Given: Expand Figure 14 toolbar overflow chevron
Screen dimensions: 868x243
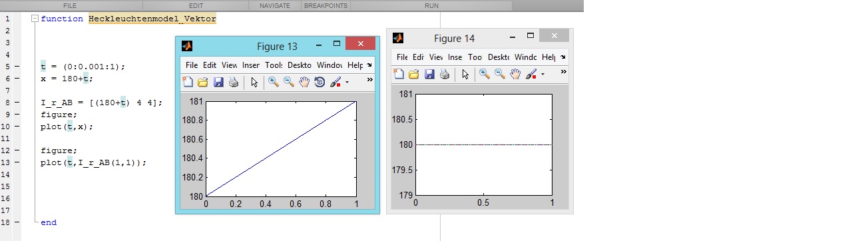Looking at the screenshot, I should tap(564, 72).
